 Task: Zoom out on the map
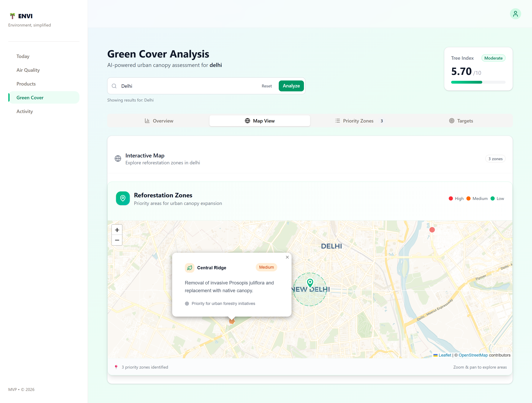[117, 240]
